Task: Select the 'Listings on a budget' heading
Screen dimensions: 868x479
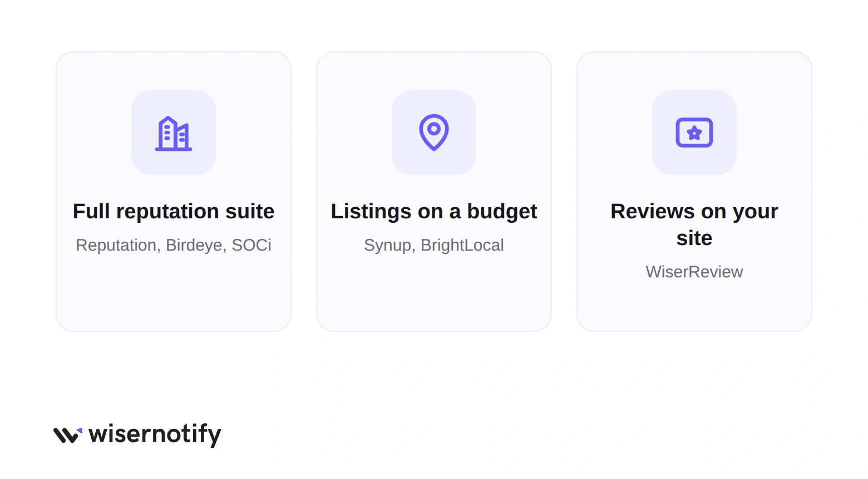Action: [434, 212]
